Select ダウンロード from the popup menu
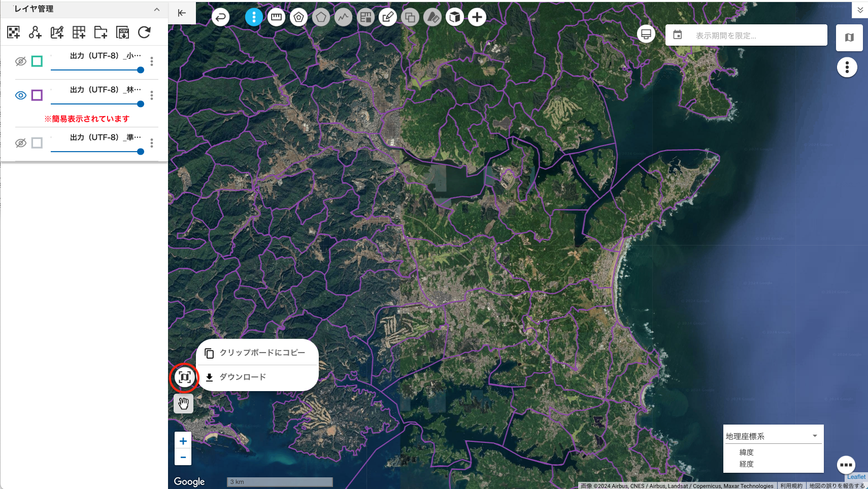The width and height of the screenshot is (868, 489). tap(242, 377)
